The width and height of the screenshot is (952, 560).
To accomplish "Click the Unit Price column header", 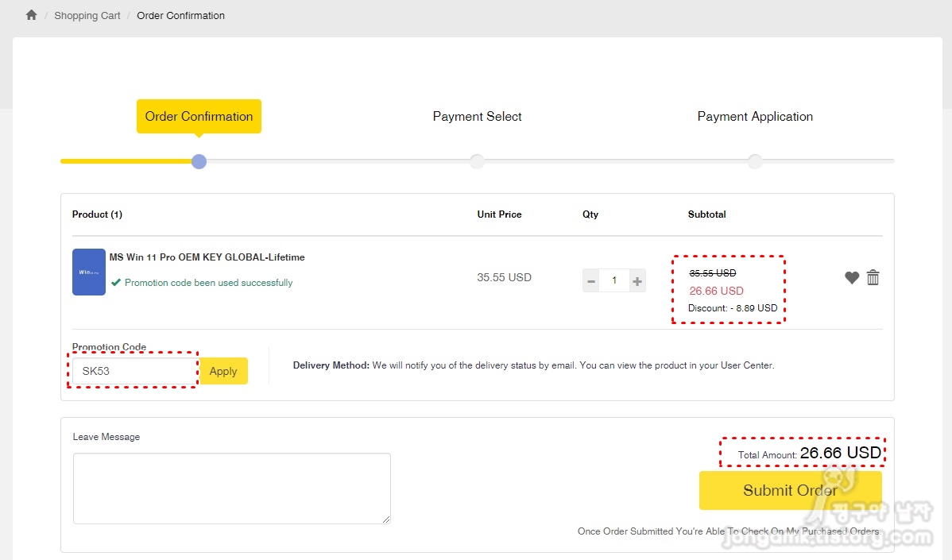I will (x=499, y=214).
